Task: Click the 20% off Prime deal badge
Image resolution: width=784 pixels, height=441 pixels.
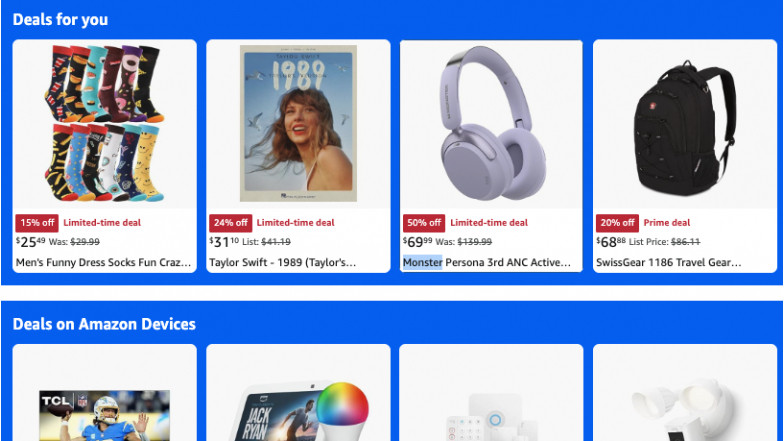Action: pyautogui.click(x=617, y=223)
